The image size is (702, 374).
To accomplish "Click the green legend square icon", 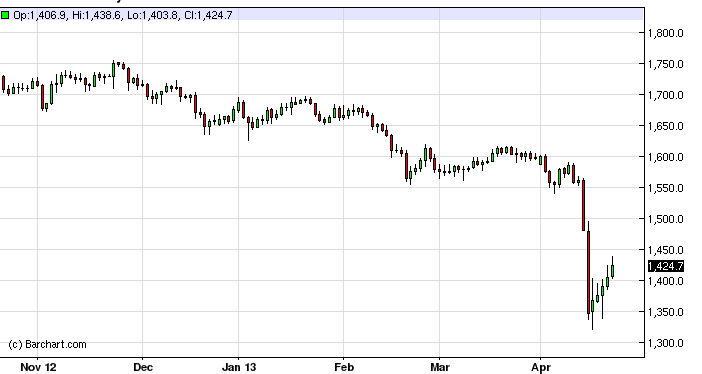I will click(x=5, y=15).
